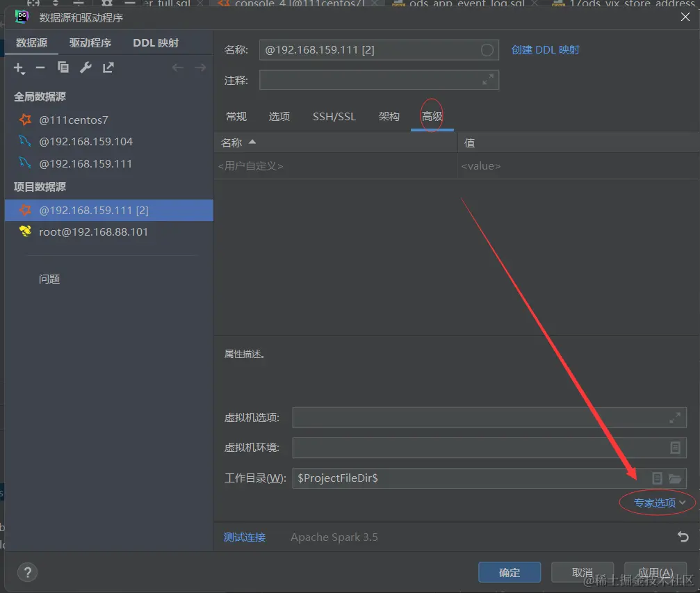The image size is (700, 593).
Task: Remove data source with minus icon
Action: 40,68
